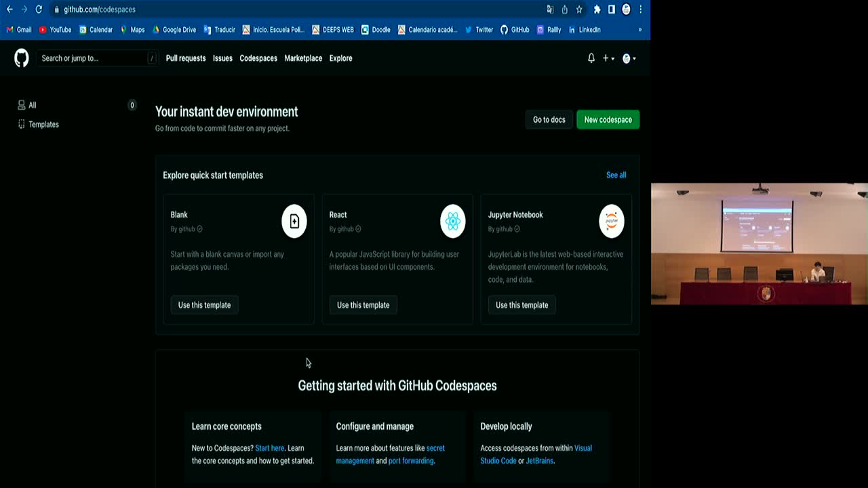The width and height of the screenshot is (868, 488).
Task: Select All codespaces in the sidebar
Action: coord(32,105)
